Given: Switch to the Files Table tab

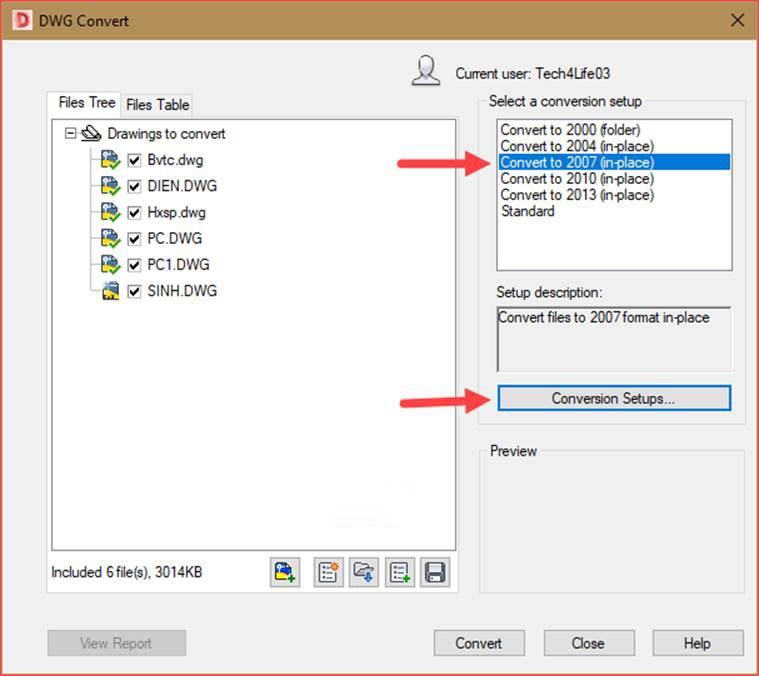Looking at the screenshot, I should click(157, 105).
